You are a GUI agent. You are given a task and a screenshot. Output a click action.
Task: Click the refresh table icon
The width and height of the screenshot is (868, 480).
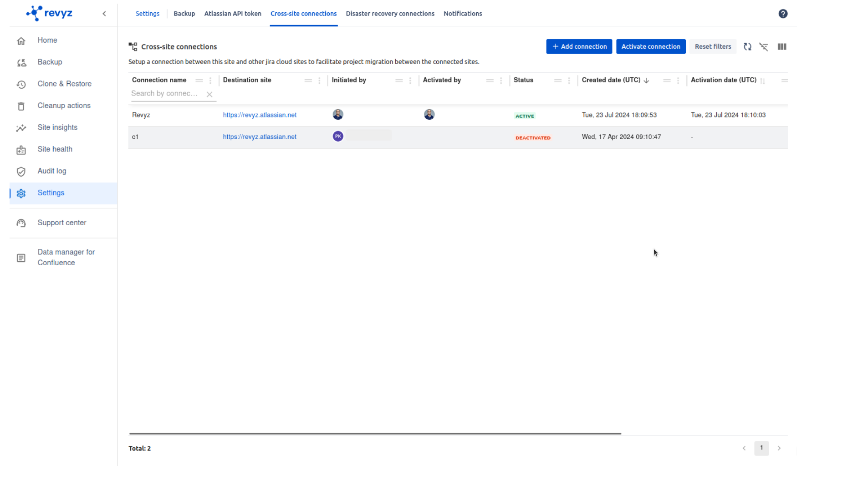747,47
